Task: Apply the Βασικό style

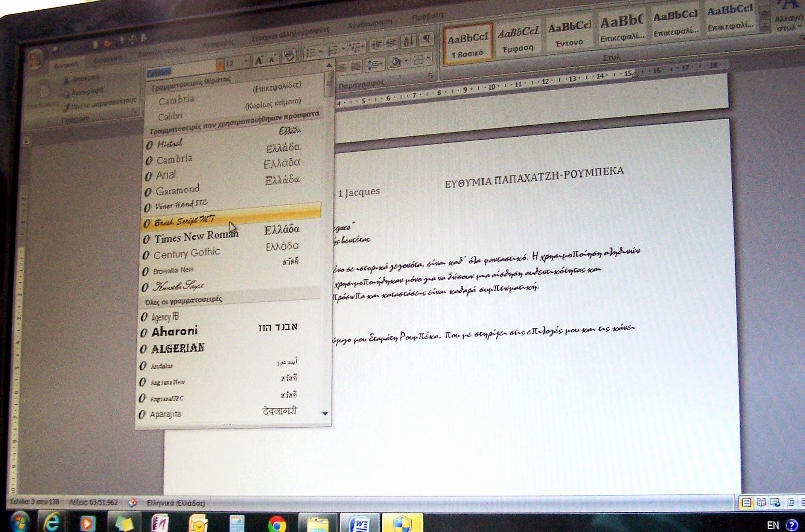Action: [468, 44]
